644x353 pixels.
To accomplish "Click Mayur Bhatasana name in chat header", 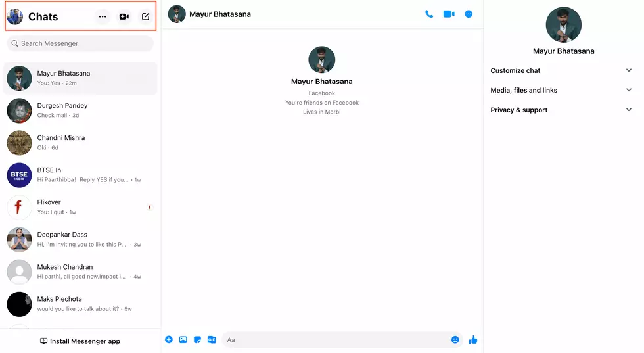I will (219, 14).
